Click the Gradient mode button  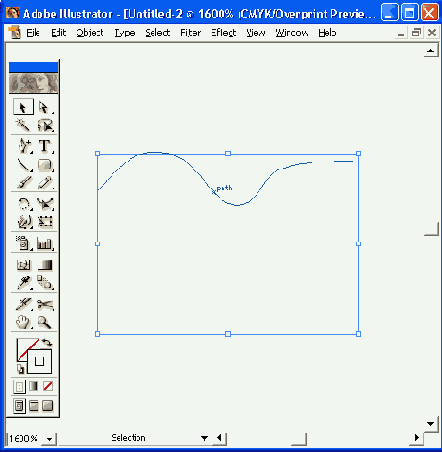[x=33, y=386]
